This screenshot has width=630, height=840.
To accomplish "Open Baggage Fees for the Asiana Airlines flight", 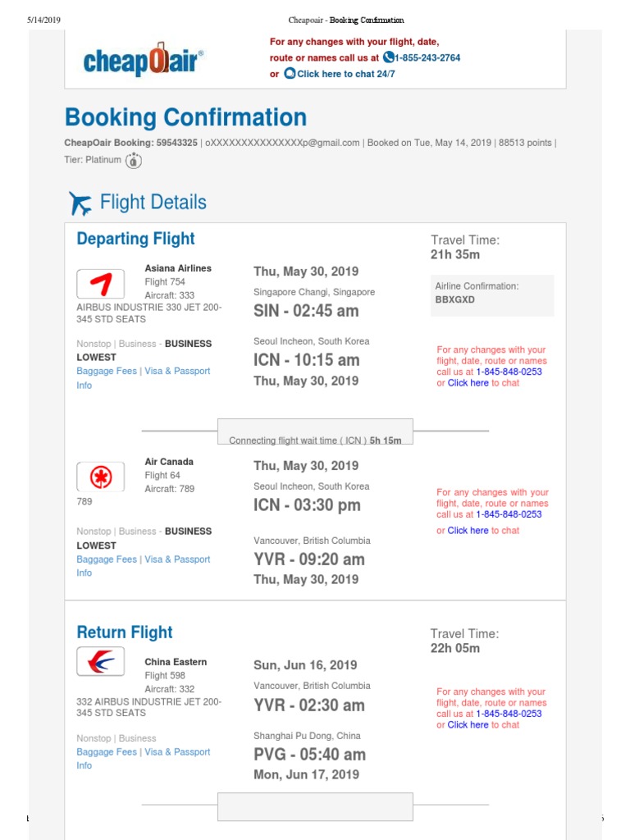I will click(107, 371).
